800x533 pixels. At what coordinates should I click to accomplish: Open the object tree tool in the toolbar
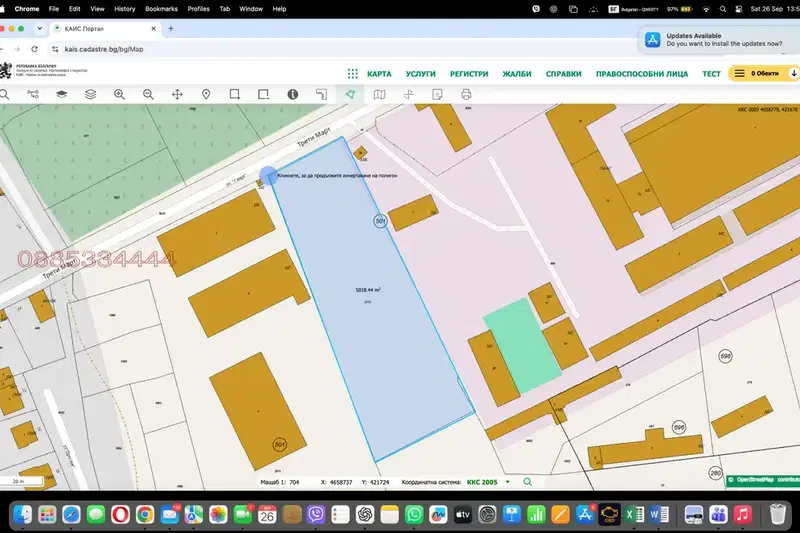click(33, 94)
